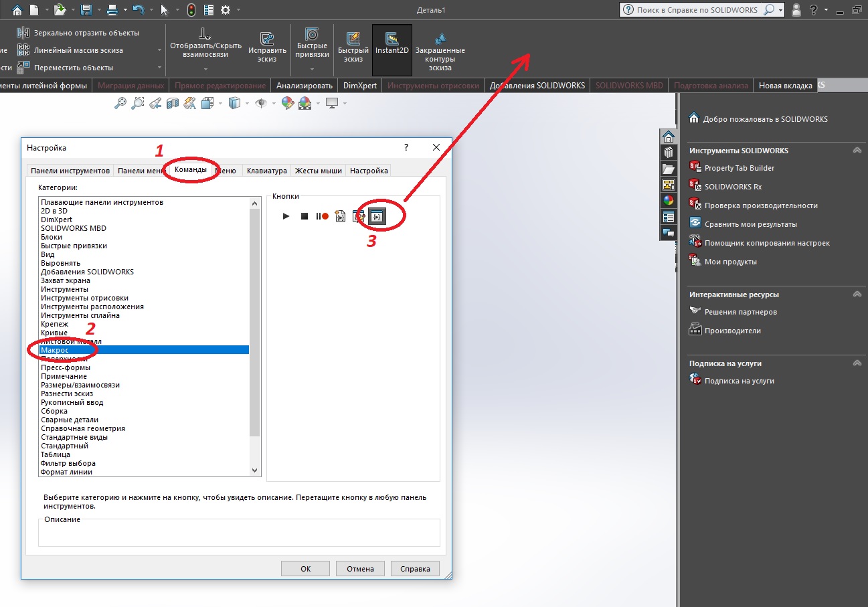Screen dimensions: 868x607
Task: Toggle the Hide/Show Items eye icon
Action: [x=261, y=103]
